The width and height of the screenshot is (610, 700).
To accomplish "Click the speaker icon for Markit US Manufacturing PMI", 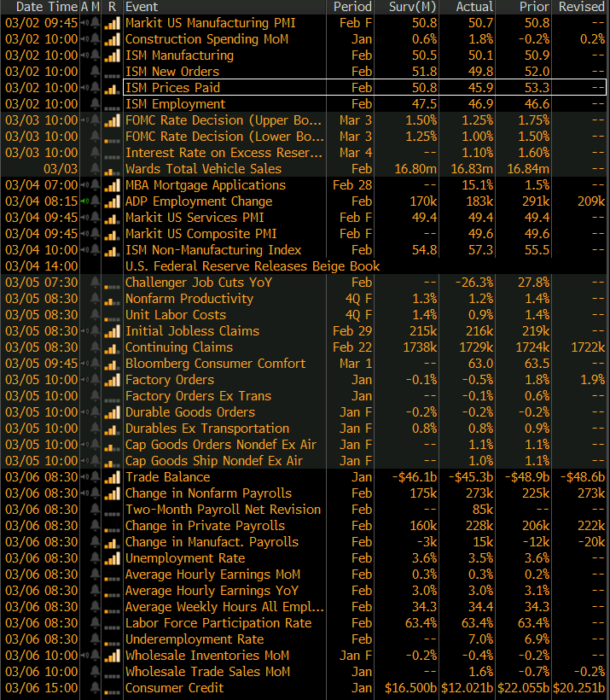I will [x=84, y=23].
